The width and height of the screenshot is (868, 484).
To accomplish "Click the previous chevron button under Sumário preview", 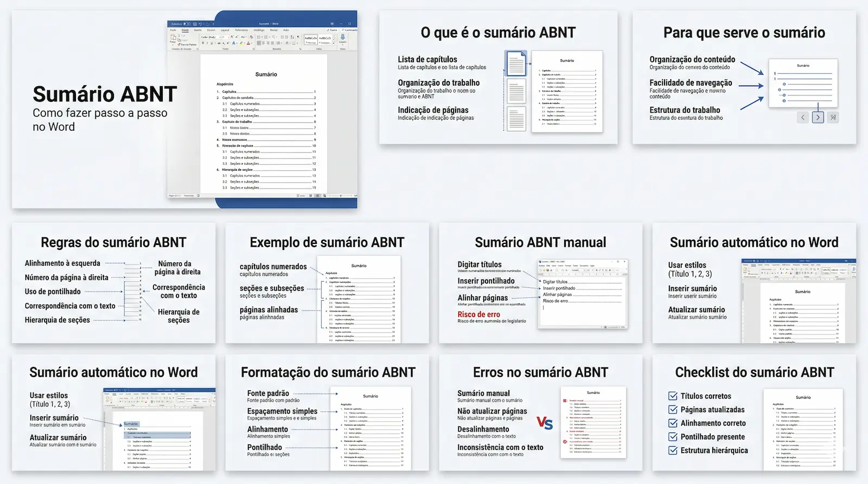I will point(803,117).
